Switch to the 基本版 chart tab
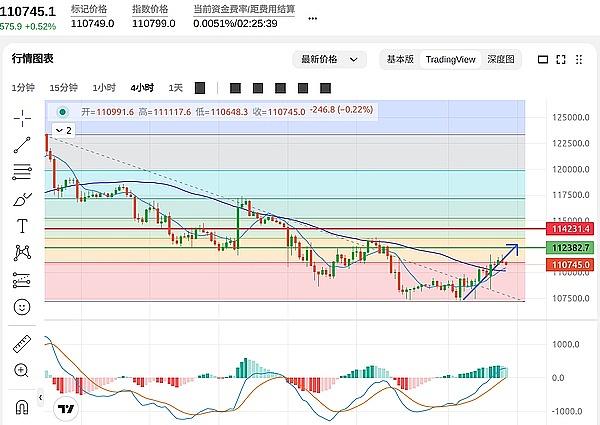 click(400, 59)
